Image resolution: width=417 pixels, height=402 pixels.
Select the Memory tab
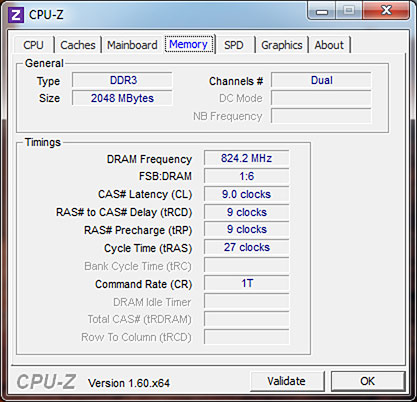tap(189, 44)
